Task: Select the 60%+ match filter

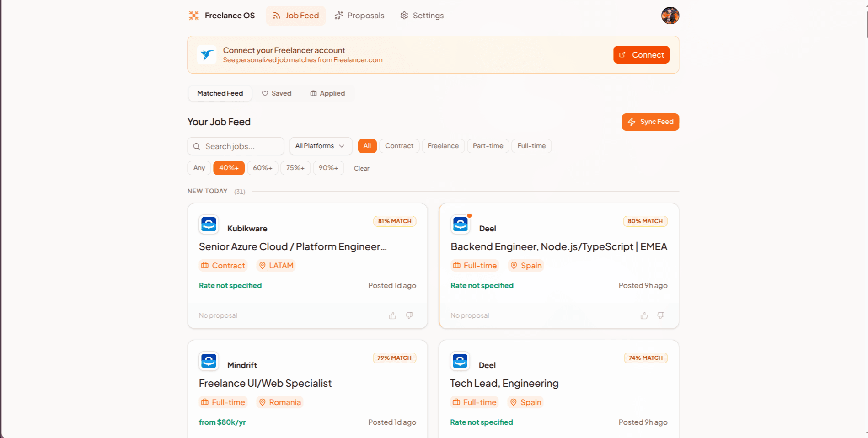Action: point(263,168)
